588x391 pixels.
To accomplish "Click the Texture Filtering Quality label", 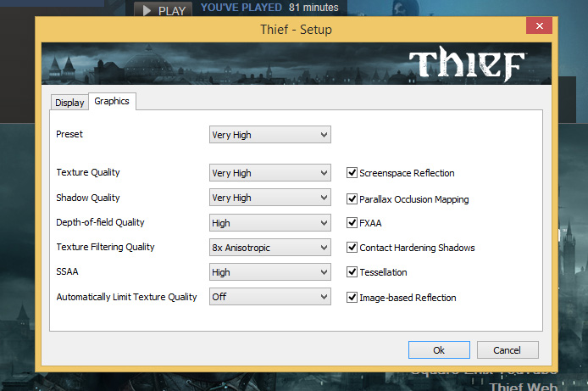I will coord(105,248).
